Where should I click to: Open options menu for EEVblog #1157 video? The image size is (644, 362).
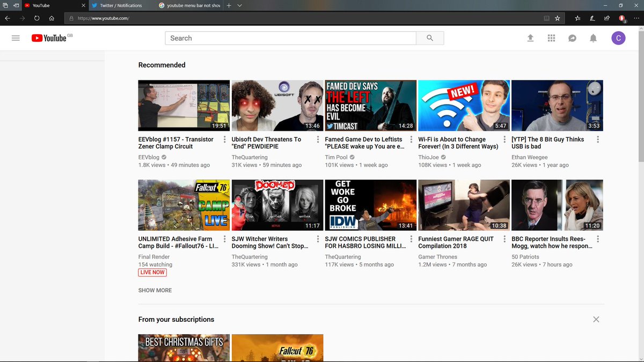(225, 139)
